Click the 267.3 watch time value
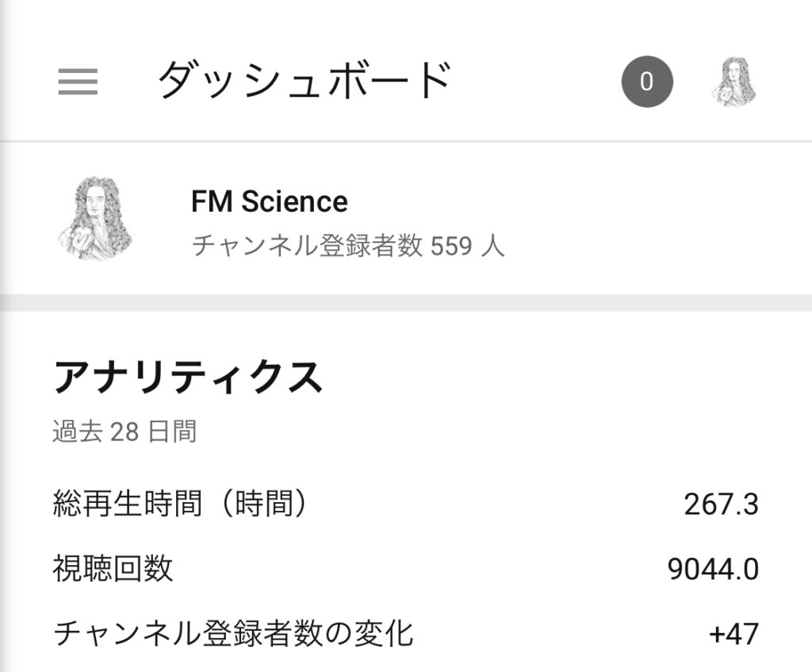812x672 pixels. click(x=721, y=505)
